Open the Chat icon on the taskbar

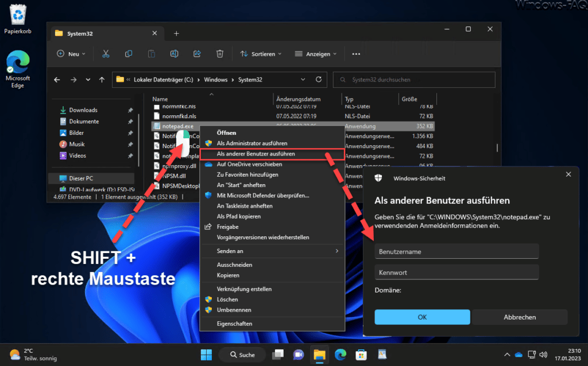(299, 355)
